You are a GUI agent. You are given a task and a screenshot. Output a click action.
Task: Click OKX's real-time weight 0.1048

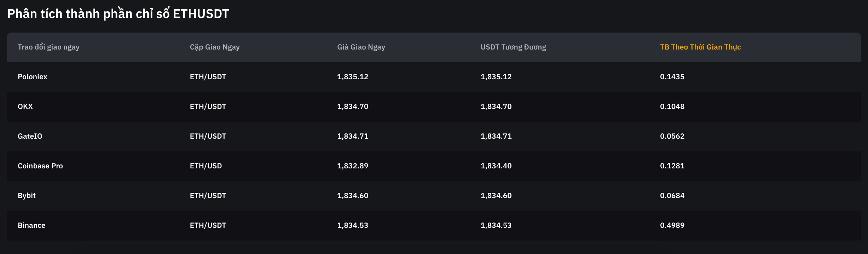click(672, 106)
